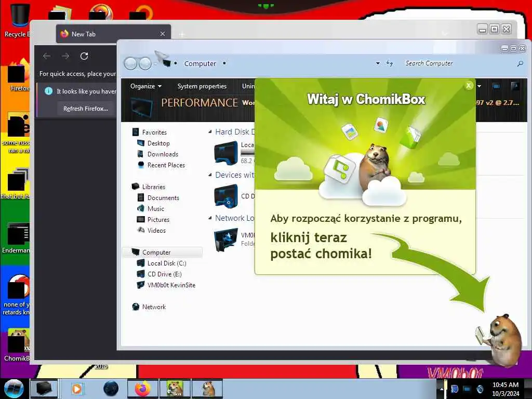Close the Witaj w ChomikBox popup

click(469, 86)
